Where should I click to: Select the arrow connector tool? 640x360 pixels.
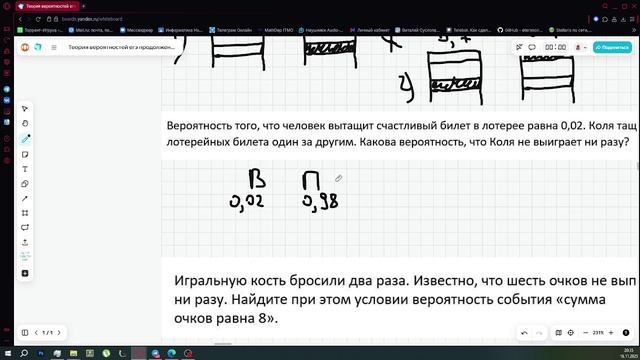coord(25,198)
